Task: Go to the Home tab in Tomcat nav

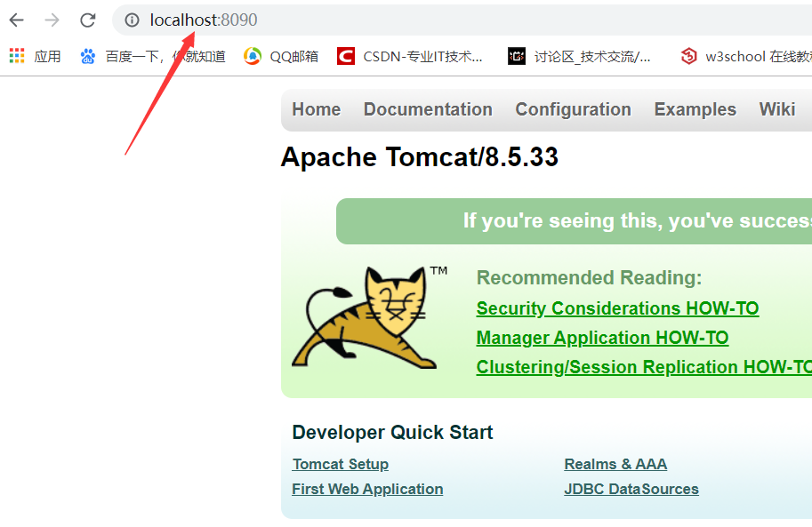Action: point(317,109)
